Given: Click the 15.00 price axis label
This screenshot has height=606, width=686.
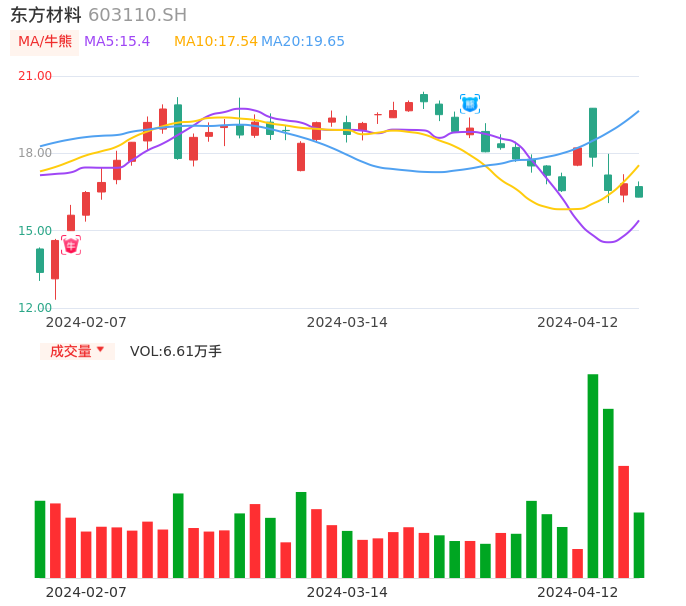Looking at the screenshot, I should [x=35, y=231].
